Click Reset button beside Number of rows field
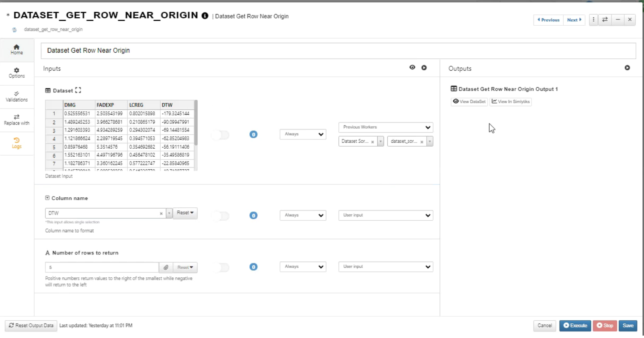Image resolution: width=644 pixels, height=338 pixels. click(x=185, y=268)
